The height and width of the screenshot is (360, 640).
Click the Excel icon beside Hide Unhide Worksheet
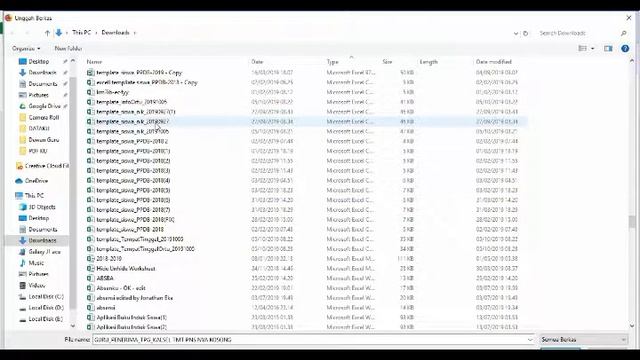[x=90, y=269]
